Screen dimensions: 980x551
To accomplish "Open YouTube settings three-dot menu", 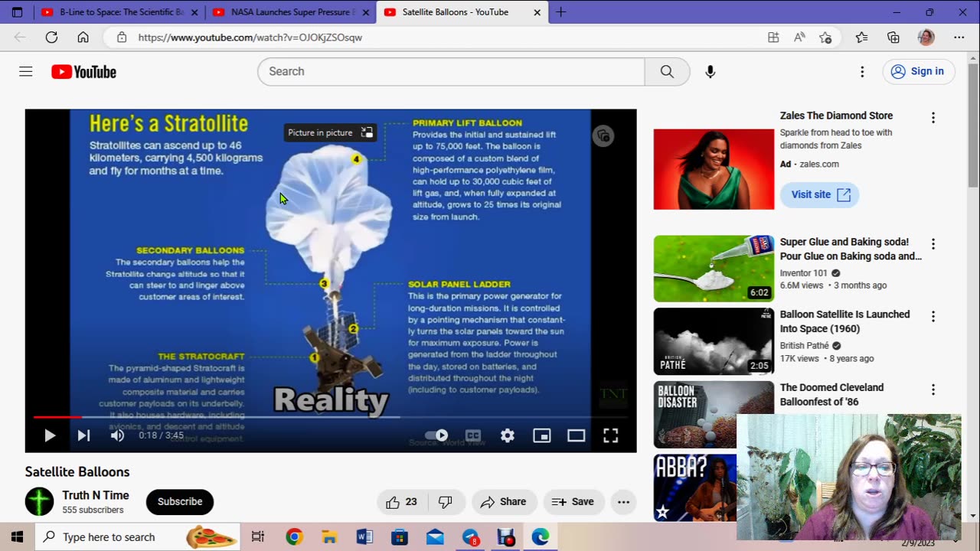I will (862, 71).
